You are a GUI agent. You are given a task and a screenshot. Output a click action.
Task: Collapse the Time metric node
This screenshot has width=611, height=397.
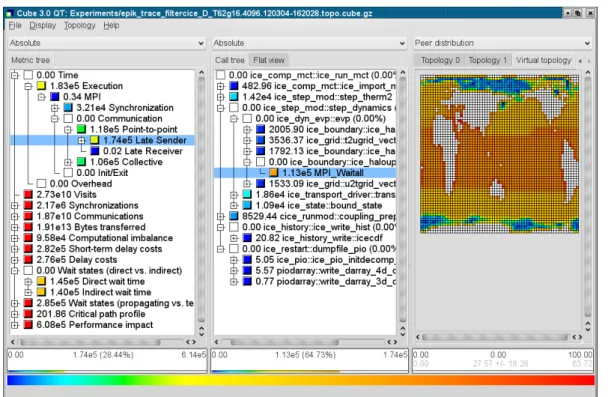coord(15,75)
